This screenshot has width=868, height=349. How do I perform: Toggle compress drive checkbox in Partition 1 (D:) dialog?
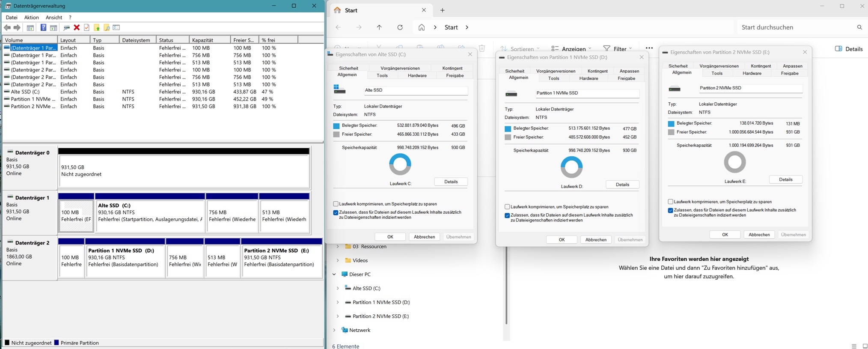(507, 206)
